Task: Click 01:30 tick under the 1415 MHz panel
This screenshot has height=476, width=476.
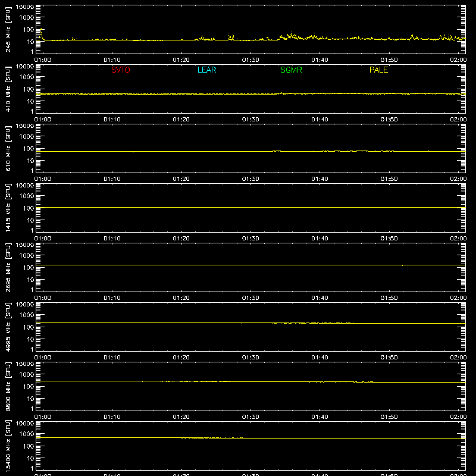Action: point(250,239)
